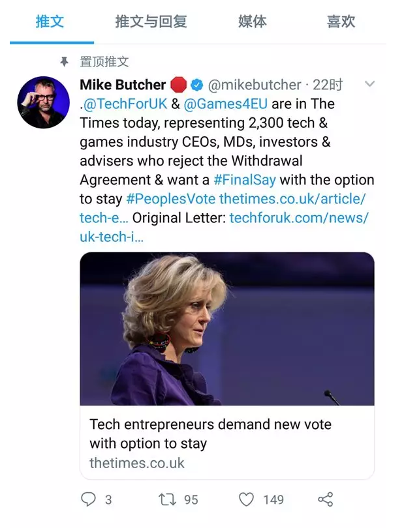The height and width of the screenshot is (532, 404).
Task: Click the retweet icon
Action: point(168,499)
